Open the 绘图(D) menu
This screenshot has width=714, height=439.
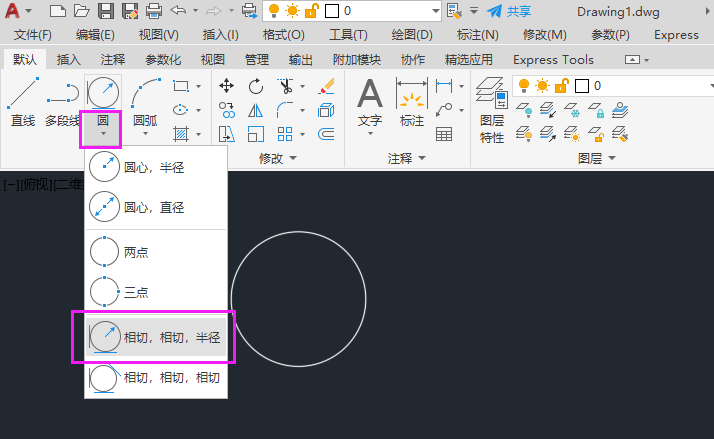[412, 35]
